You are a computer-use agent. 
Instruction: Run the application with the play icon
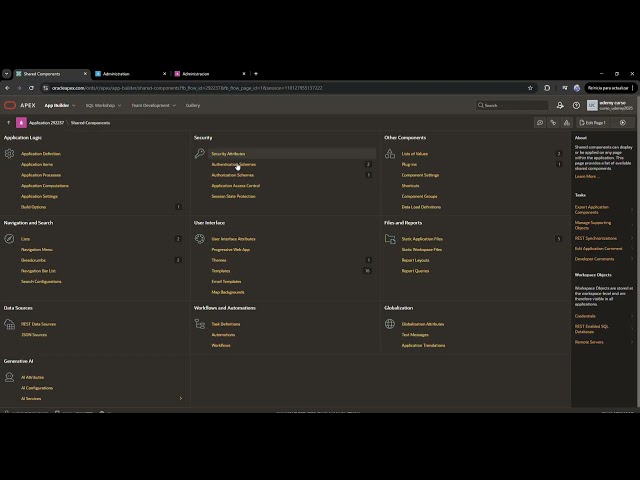point(622,122)
